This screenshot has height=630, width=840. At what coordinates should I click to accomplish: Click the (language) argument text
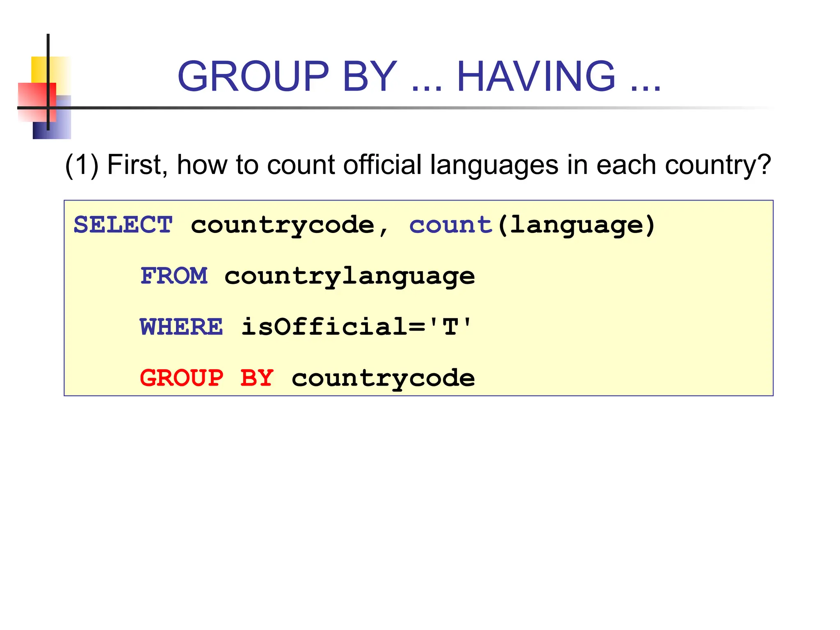tap(576, 225)
